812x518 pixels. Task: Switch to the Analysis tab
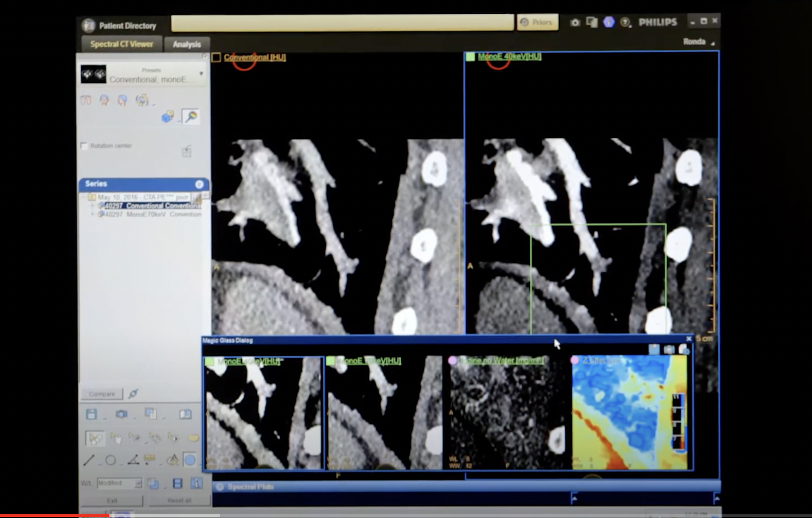point(187,44)
